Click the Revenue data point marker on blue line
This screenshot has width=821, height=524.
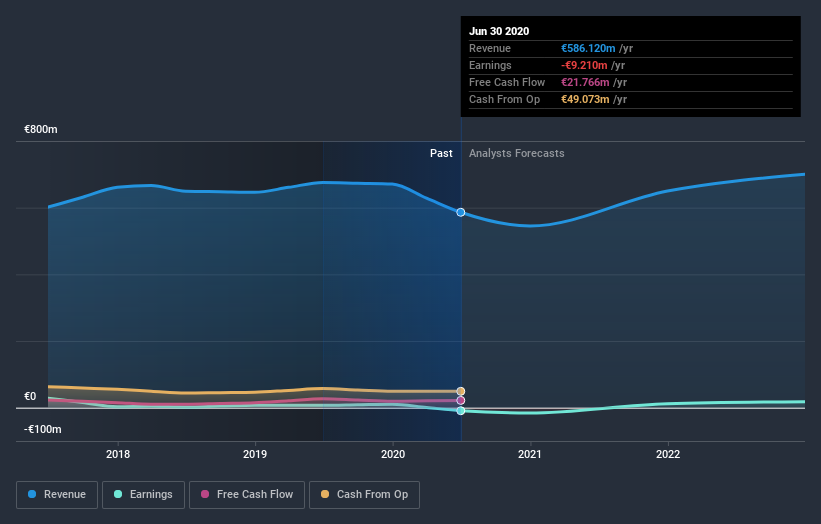pos(461,212)
